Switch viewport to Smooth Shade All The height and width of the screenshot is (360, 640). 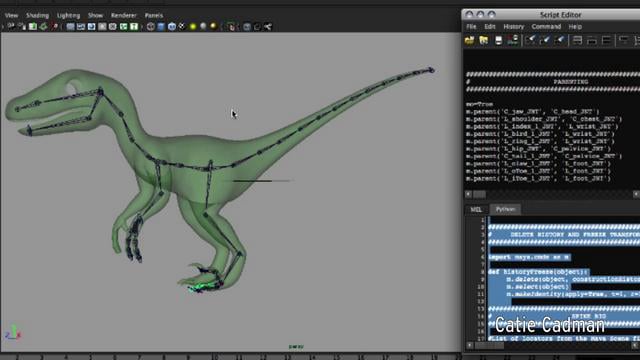point(161,27)
